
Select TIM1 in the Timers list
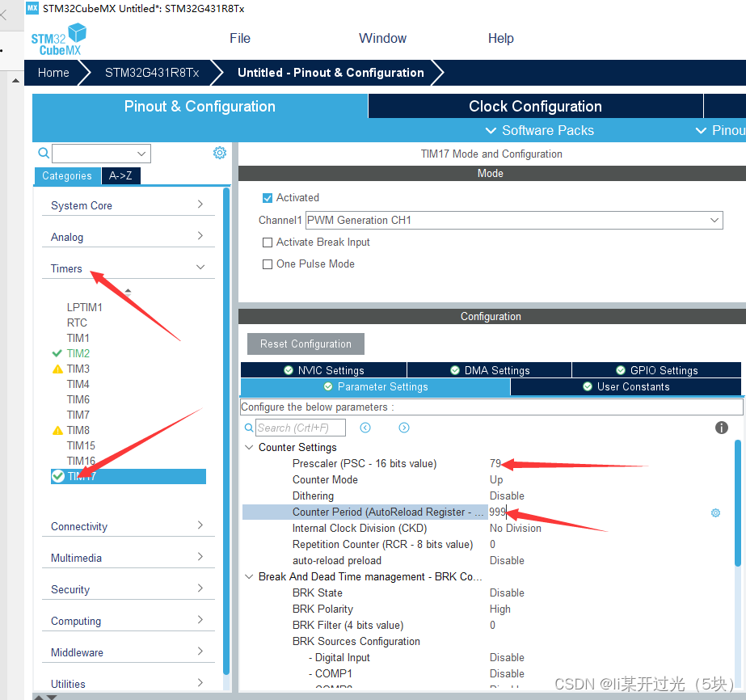[x=78, y=338]
